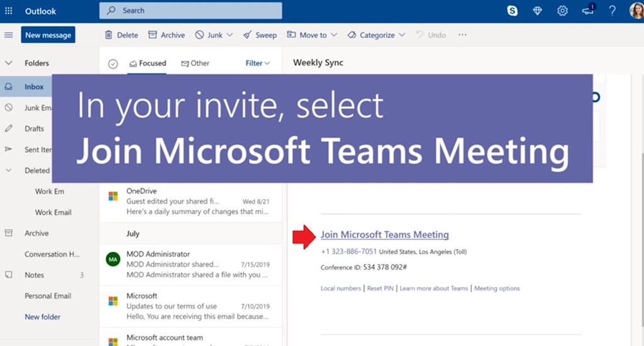
Task: Open Microsoft Updates to terms of use email
Action: click(x=191, y=306)
